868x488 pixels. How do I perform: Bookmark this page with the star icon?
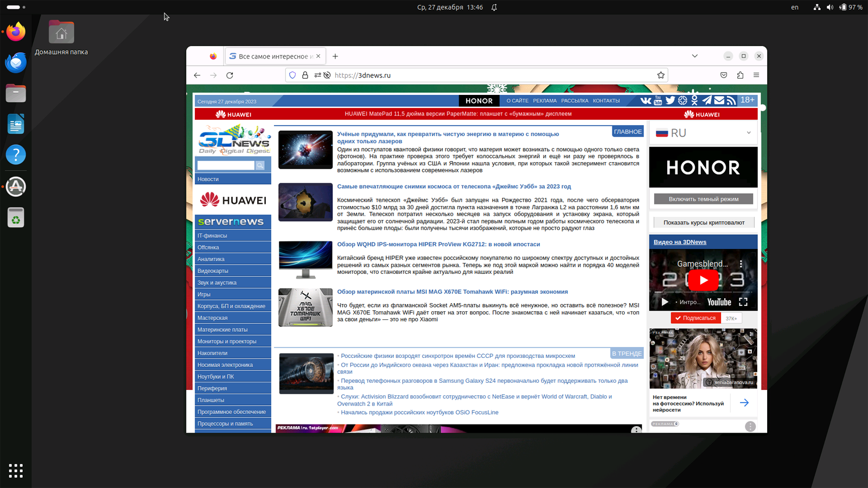coord(661,75)
